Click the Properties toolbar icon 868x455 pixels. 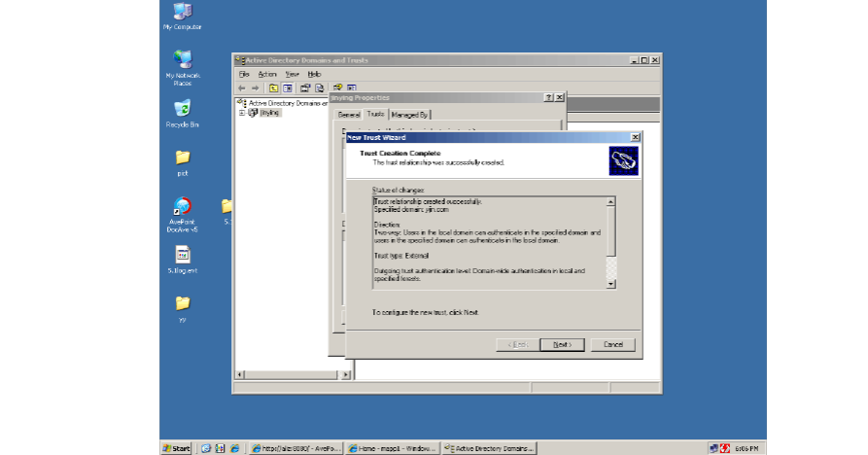(x=304, y=87)
